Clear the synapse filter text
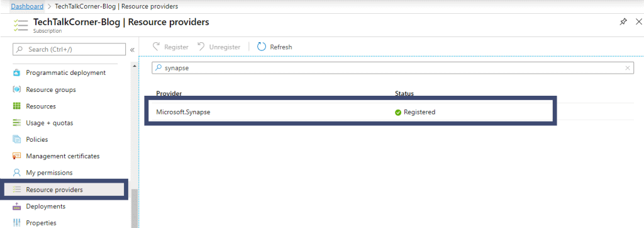This screenshot has height=228, width=644. (x=628, y=68)
